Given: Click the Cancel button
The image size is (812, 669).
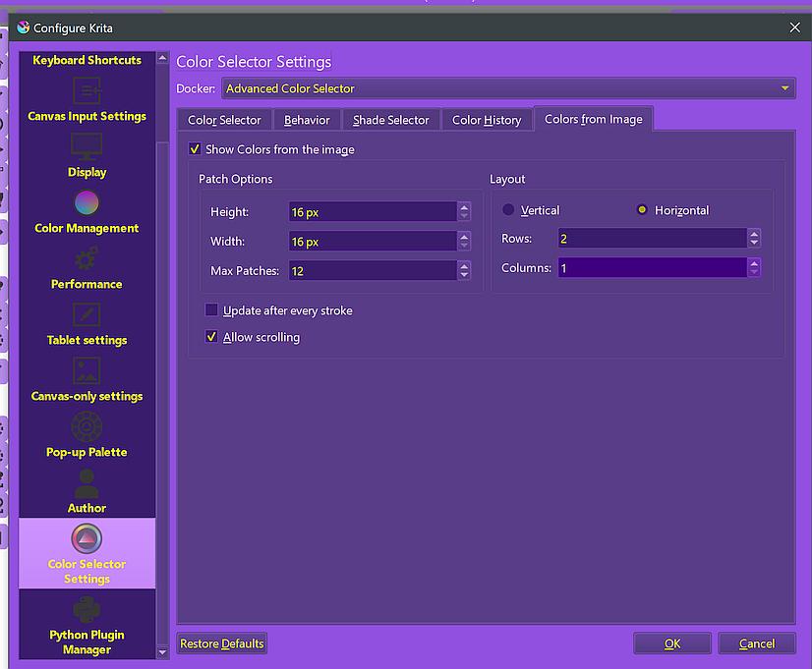Looking at the screenshot, I should pyautogui.click(x=757, y=643).
